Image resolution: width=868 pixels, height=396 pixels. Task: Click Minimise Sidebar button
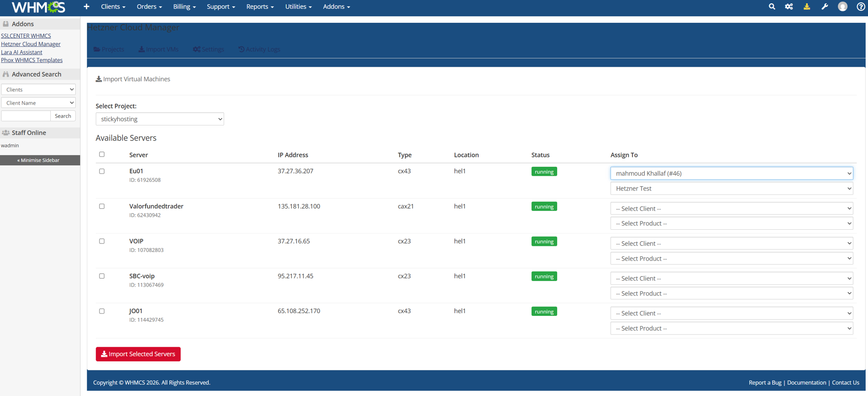pyautogui.click(x=40, y=160)
